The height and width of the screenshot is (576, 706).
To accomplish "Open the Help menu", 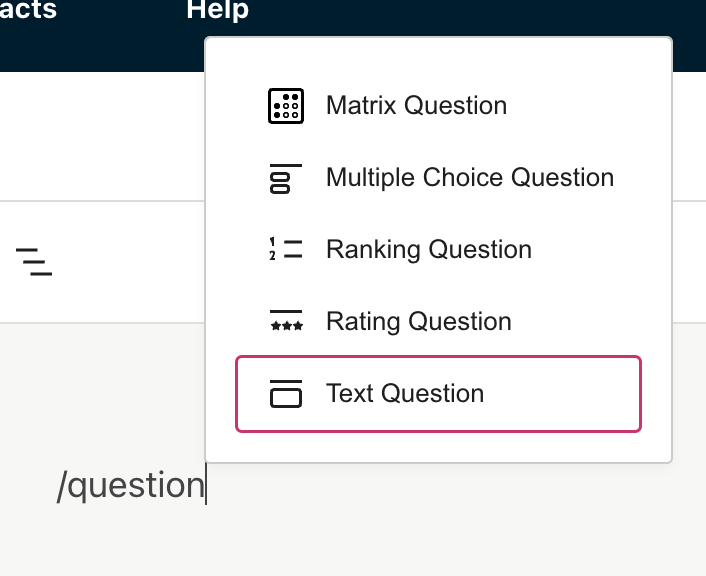I will (x=217, y=11).
